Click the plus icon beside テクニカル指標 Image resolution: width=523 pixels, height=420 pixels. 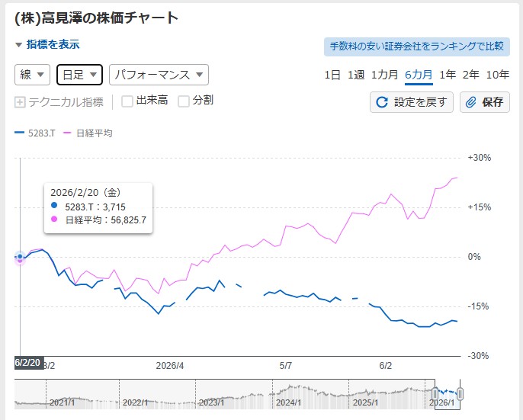[x=20, y=102]
